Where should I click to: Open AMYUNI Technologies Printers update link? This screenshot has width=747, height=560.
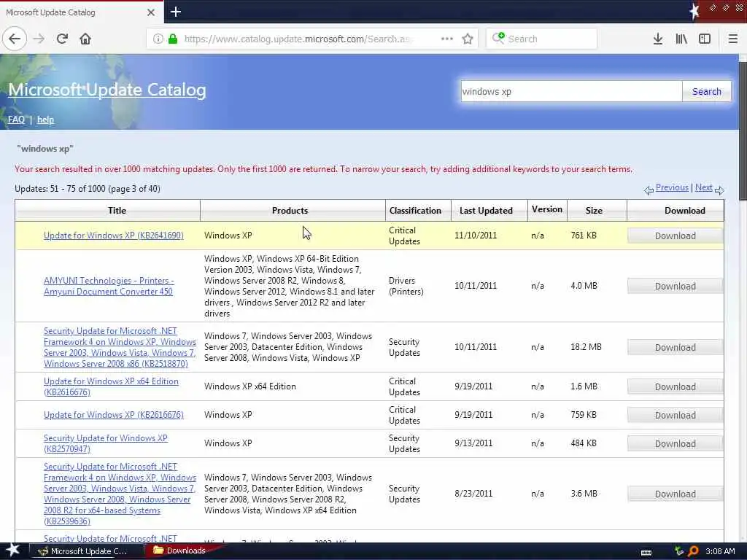click(109, 286)
